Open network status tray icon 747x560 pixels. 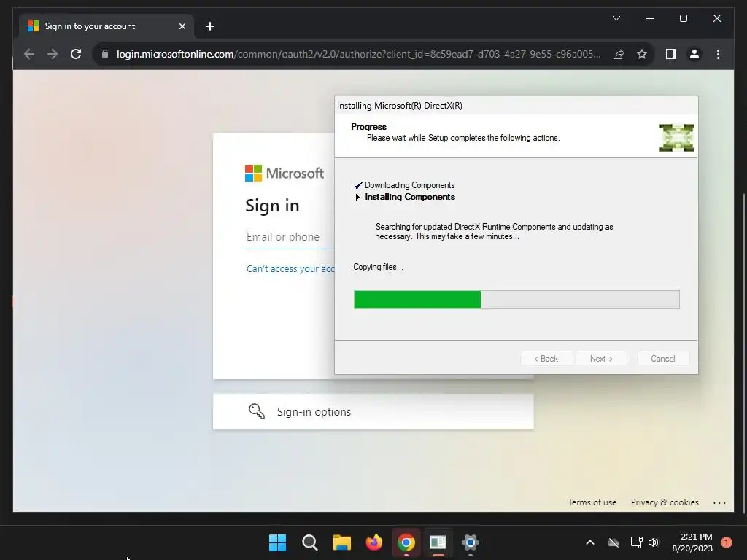[x=636, y=542]
